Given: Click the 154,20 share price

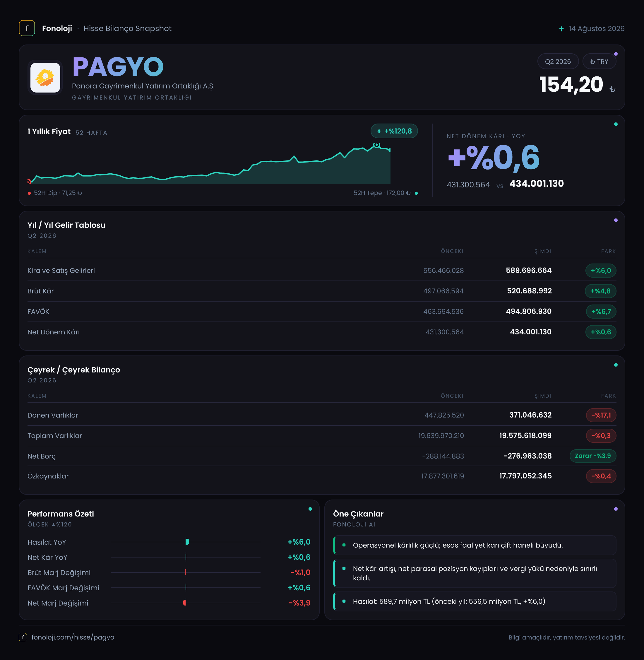Looking at the screenshot, I should [x=571, y=85].
